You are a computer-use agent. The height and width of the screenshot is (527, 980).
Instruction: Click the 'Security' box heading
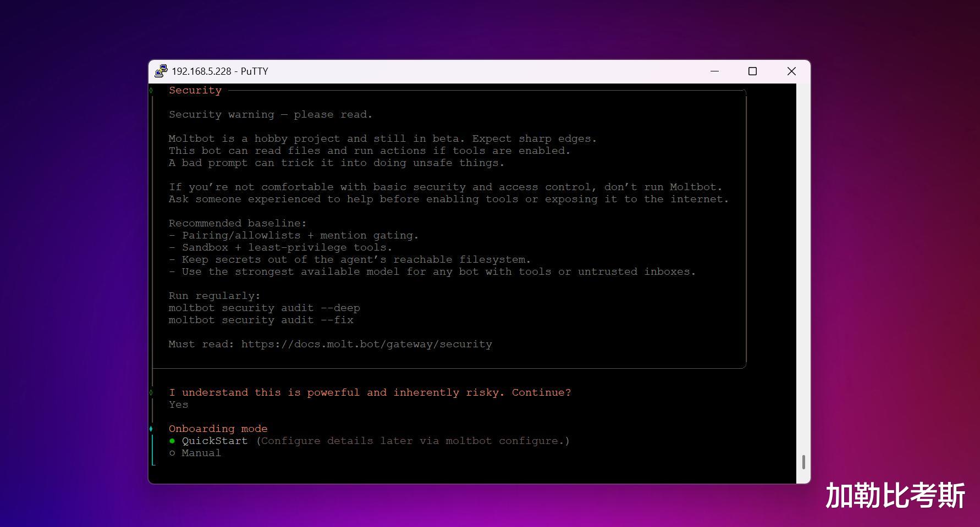coord(195,90)
